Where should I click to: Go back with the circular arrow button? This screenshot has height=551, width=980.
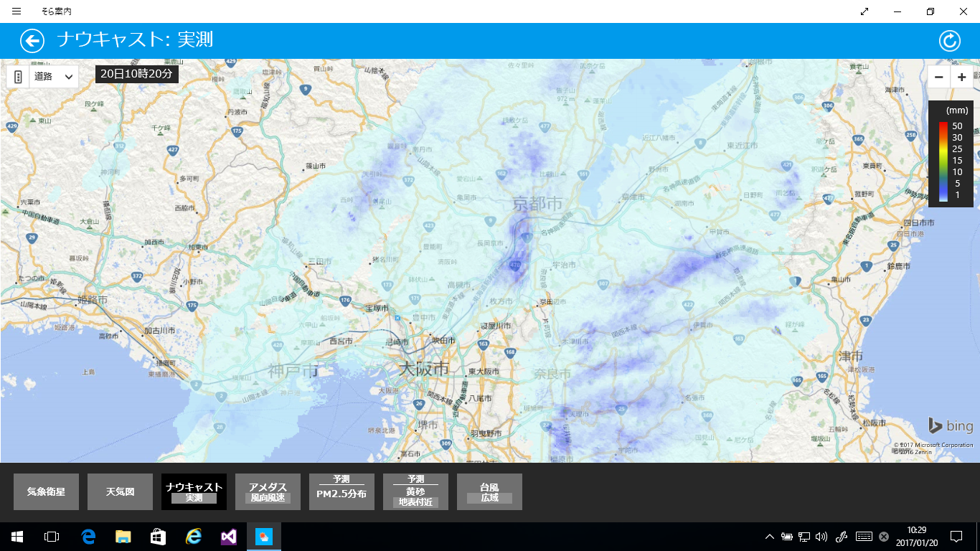click(32, 40)
